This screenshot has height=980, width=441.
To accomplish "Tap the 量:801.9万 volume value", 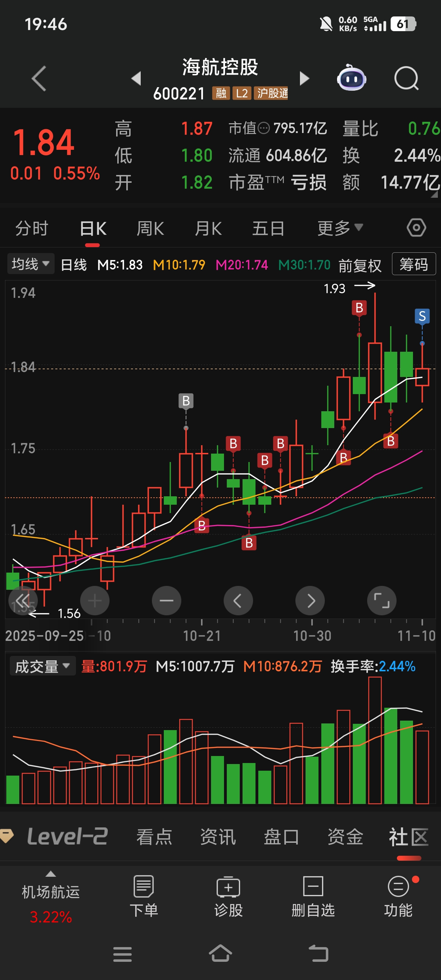I will [x=114, y=666].
